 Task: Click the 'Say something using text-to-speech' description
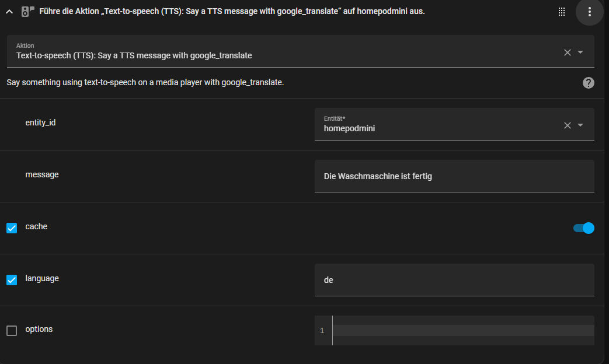pos(145,83)
